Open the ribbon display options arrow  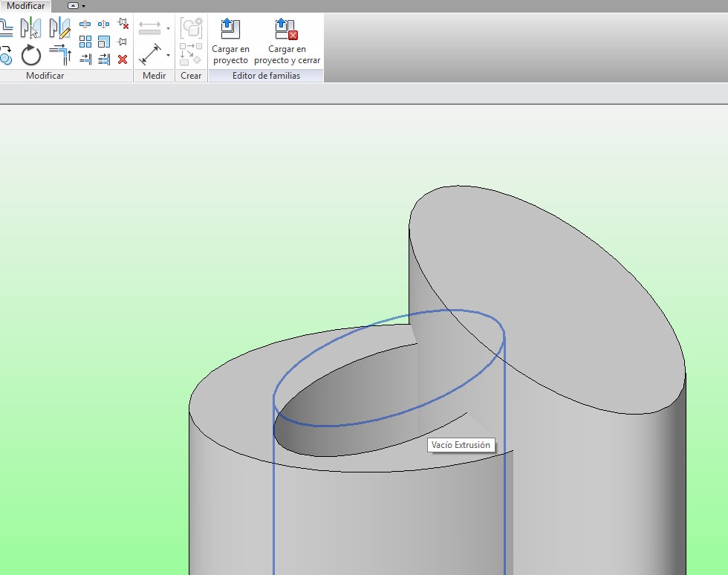83,6
